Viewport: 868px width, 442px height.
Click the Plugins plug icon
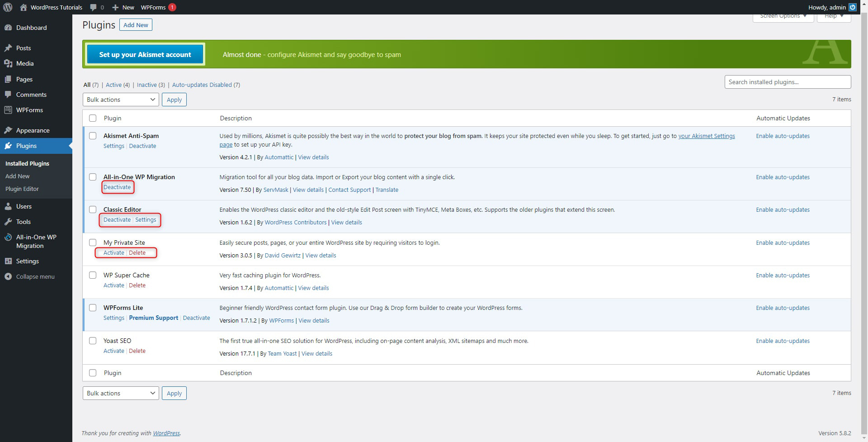pyautogui.click(x=8, y=146)
